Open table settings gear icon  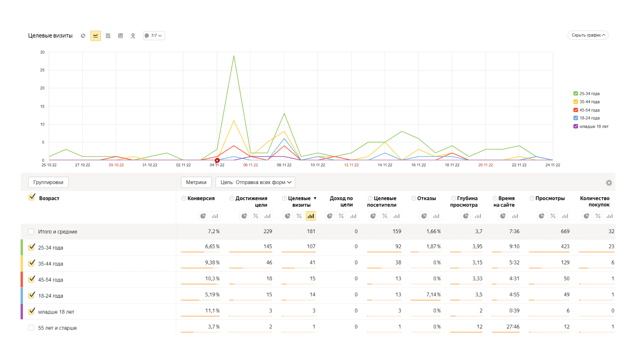coord(608,183)
